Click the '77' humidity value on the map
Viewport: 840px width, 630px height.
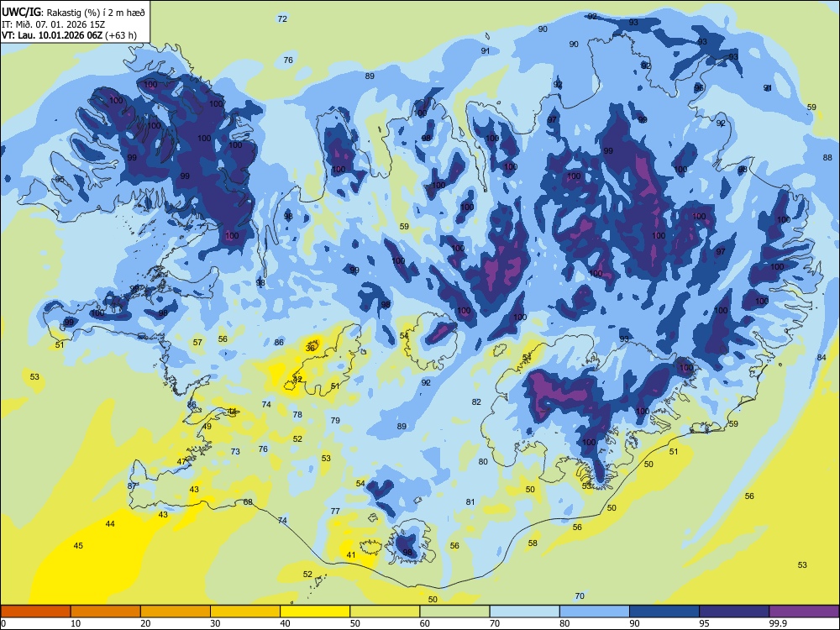click(335, 511)
